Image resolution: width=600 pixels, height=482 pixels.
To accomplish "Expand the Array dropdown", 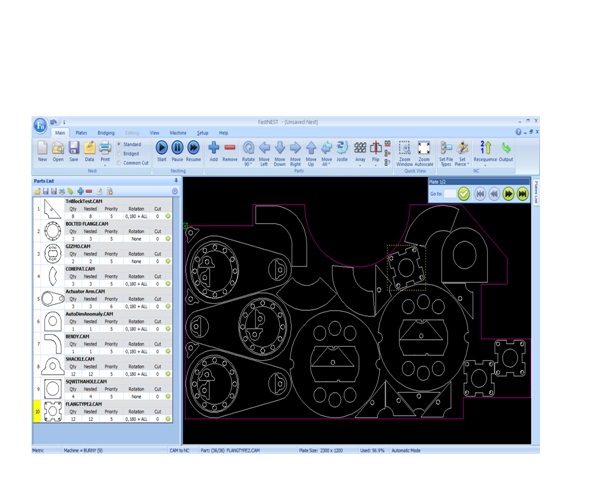I will (x=360, y=164).
